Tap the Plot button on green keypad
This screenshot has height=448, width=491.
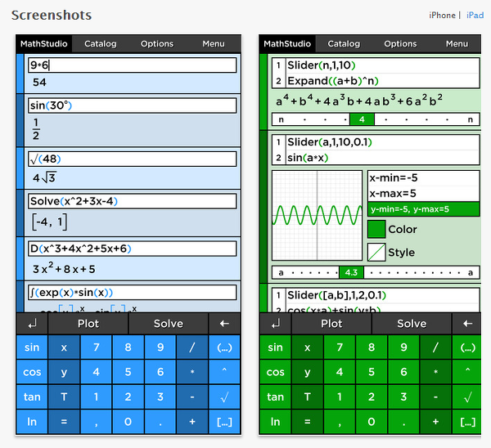[x=331, y=324]
